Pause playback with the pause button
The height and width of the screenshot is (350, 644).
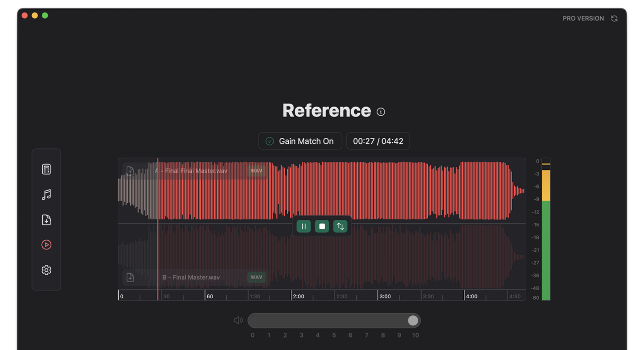coord(303,226)
